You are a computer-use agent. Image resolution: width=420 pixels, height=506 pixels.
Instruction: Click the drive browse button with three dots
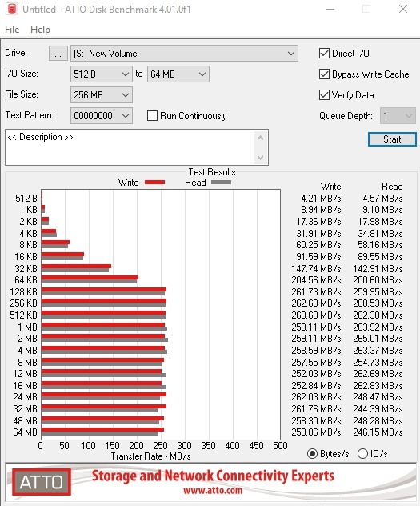tap(58, 54)
